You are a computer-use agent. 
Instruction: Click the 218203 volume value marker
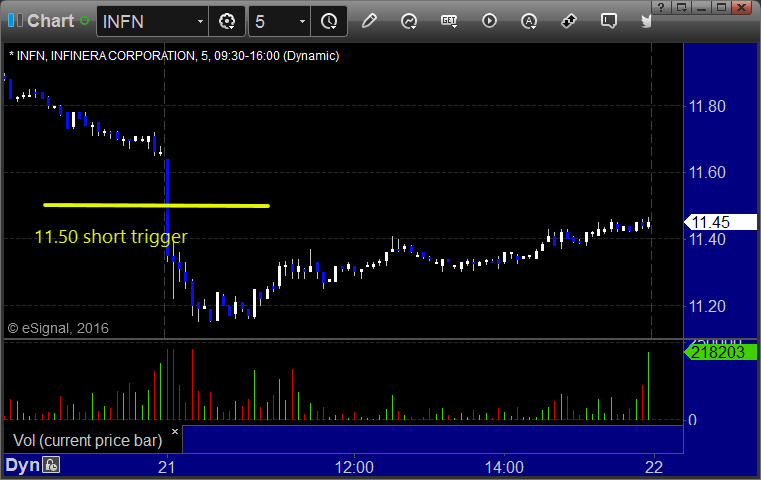pyautogui.click(x=720, y=352)
